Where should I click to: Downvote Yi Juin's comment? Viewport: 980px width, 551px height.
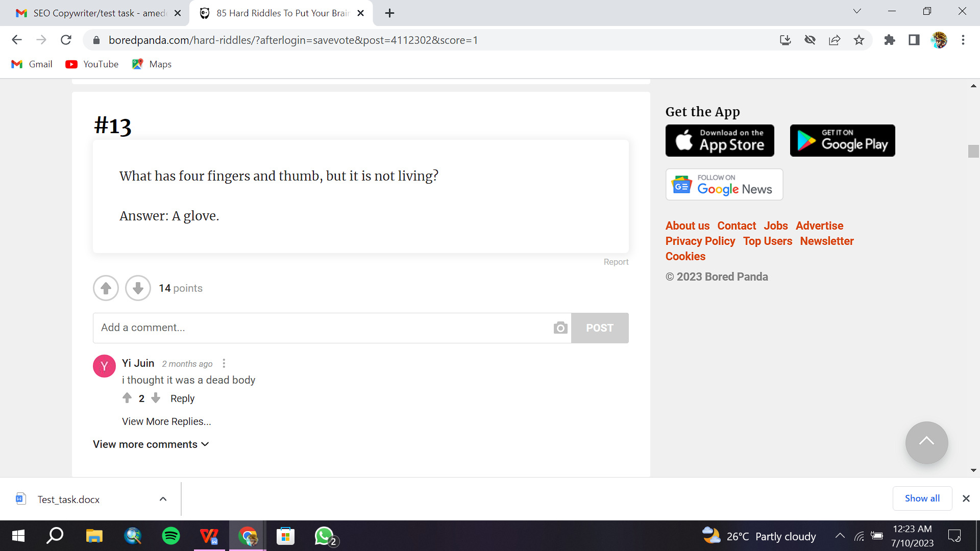pos(156,398)
